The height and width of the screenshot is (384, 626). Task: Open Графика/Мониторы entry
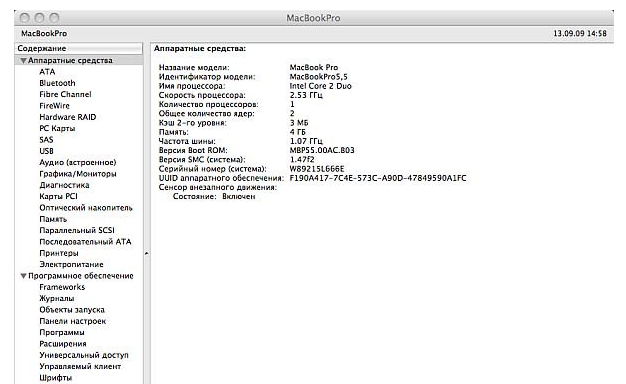(78, 174)
